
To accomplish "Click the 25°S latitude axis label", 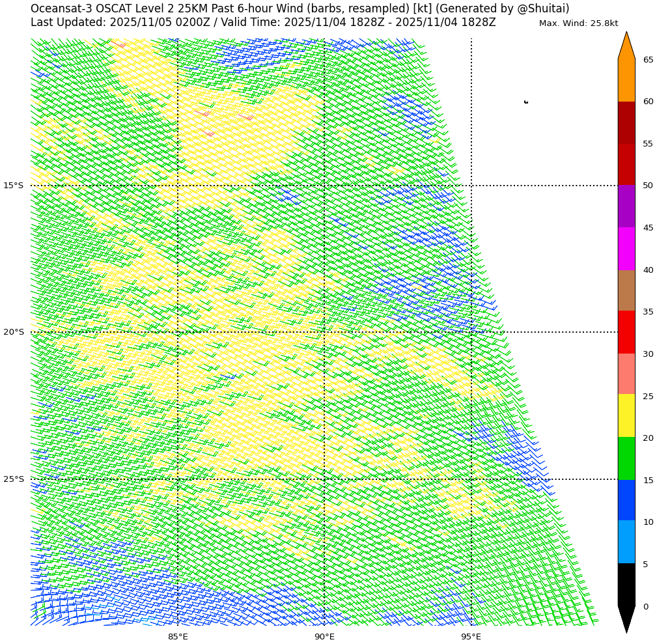I will coord(13,479).
